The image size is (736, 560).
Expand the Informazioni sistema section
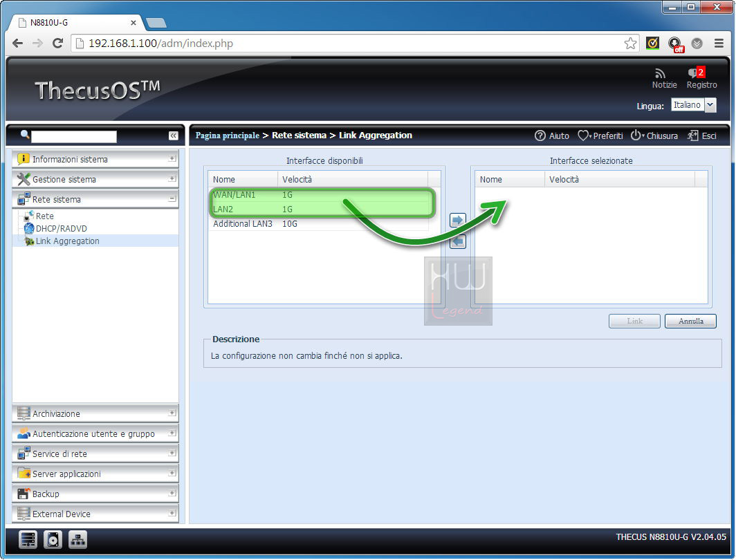172,158
